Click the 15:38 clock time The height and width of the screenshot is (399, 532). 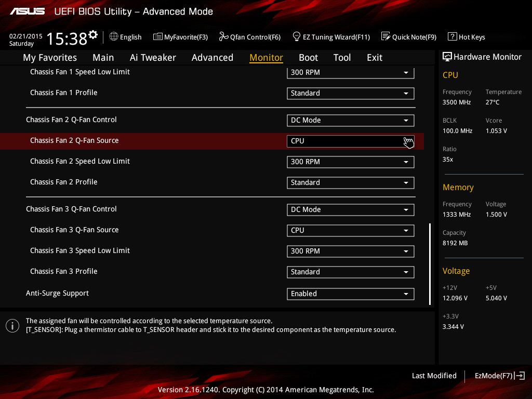pyautogui.click(x=67, y=38)
